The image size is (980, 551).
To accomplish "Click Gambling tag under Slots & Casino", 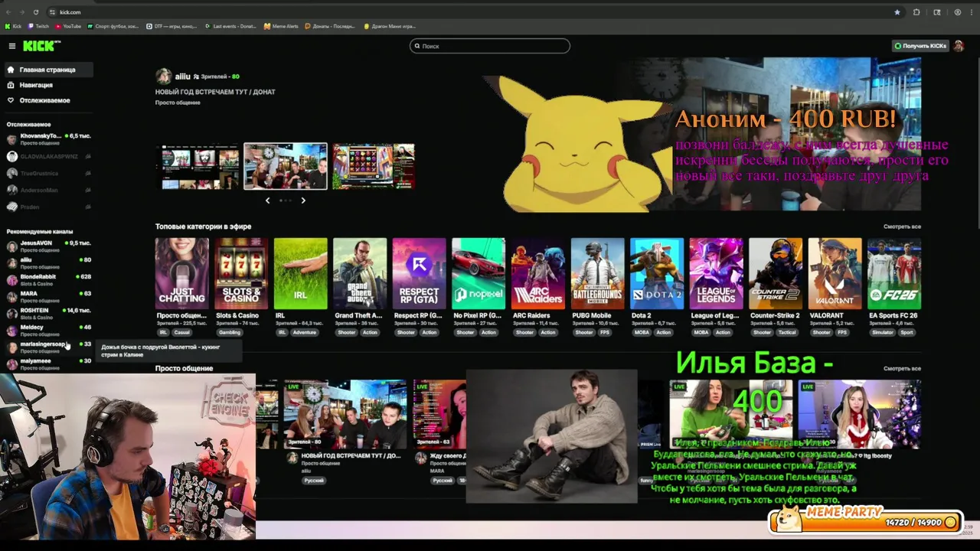I will (230, 332).
